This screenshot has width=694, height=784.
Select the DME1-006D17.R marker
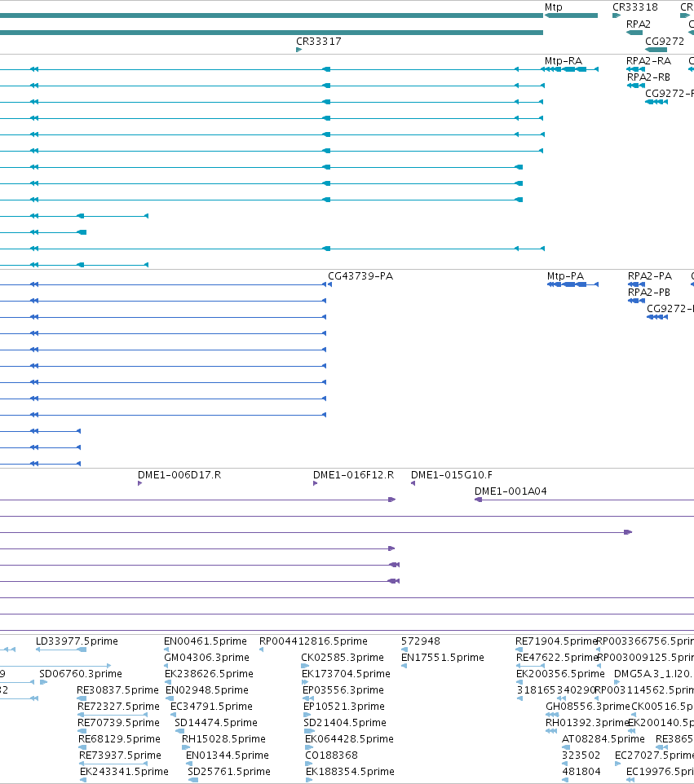(x=139, y=483)
